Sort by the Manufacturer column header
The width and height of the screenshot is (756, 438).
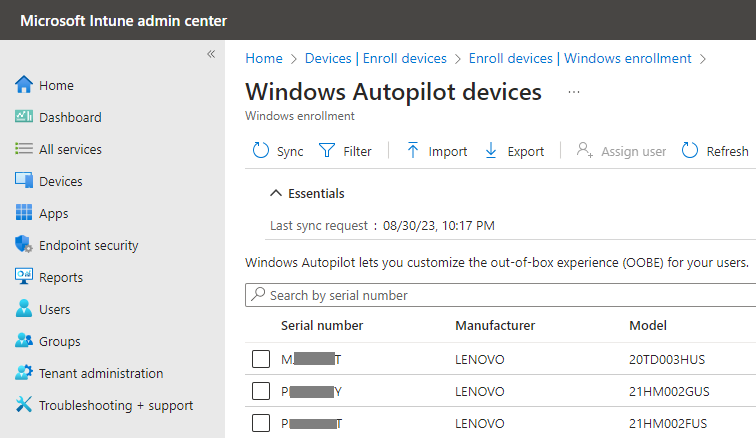tap(495, 326)
